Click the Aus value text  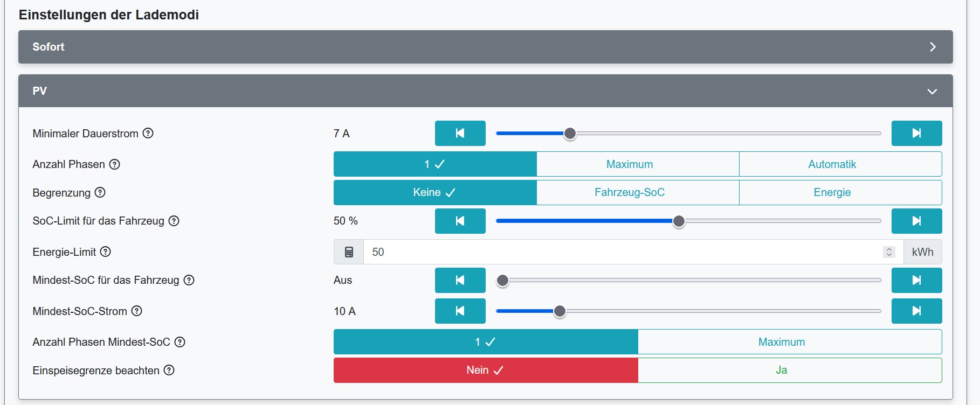(343, 280)
